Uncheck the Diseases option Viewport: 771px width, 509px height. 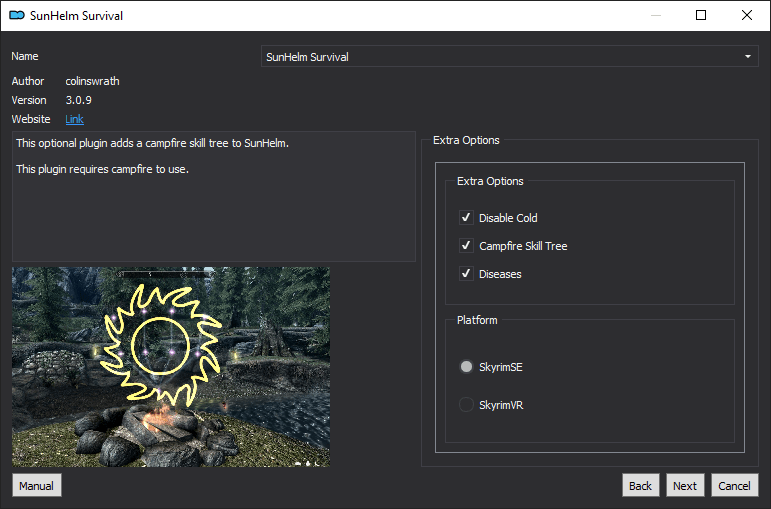pyautogui.click(x=466, y=273)
